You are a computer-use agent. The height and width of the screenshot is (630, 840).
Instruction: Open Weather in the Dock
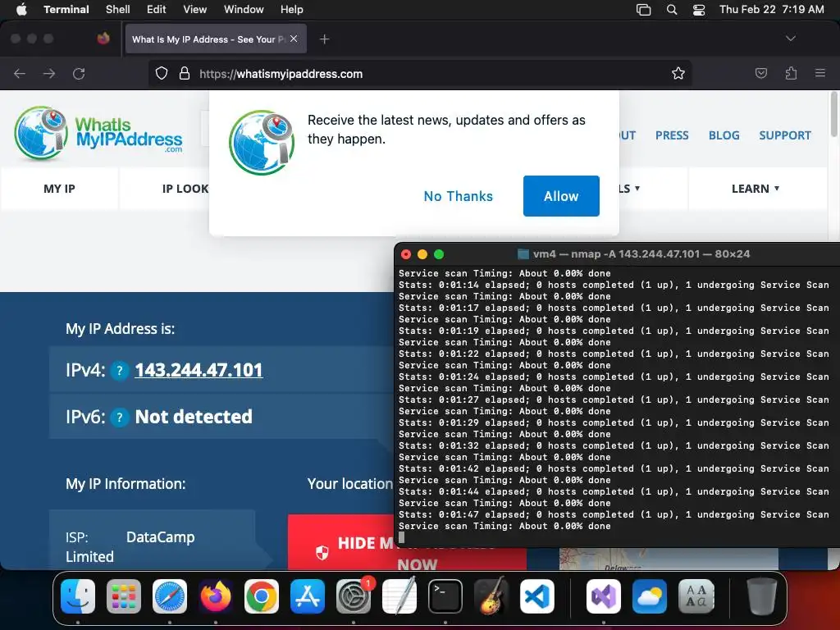[x=650, y=596]
